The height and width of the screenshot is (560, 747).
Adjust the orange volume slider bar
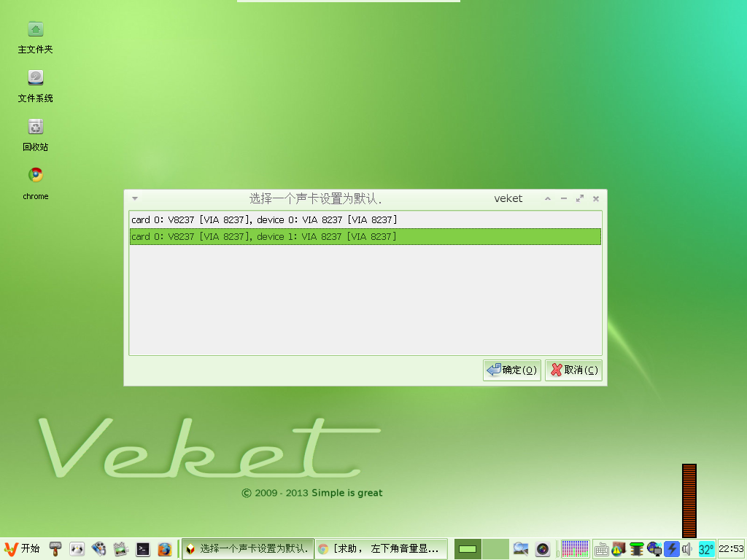click(x=689, y=501)
